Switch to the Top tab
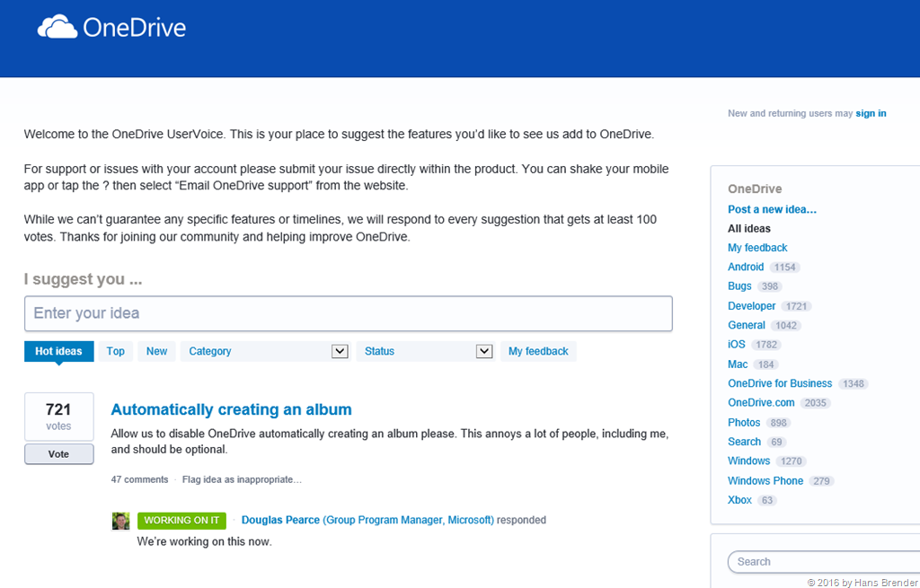The image size is (920, 588). 116,351
